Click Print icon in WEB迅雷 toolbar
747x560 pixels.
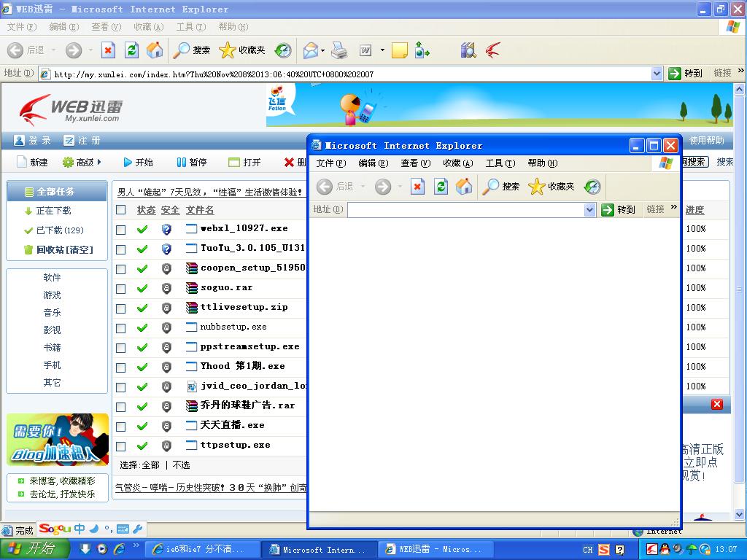coord(339,50)
